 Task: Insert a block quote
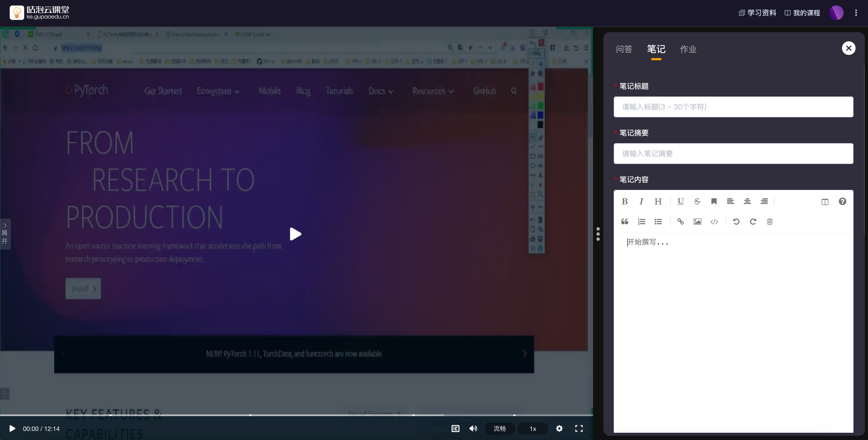pos(625,222)
